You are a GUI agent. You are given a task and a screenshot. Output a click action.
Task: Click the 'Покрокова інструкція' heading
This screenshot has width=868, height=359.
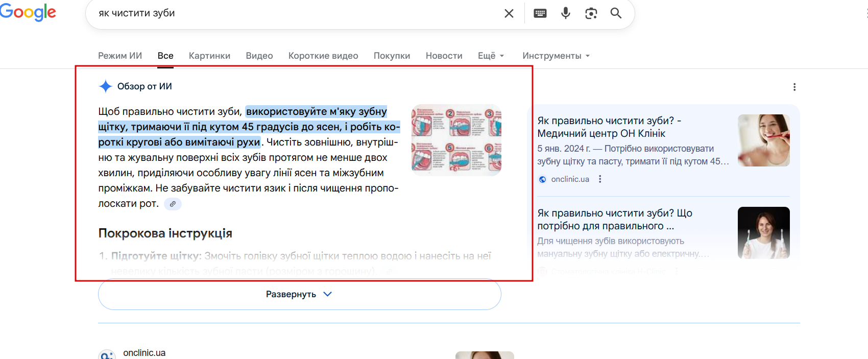pos(165,233)
